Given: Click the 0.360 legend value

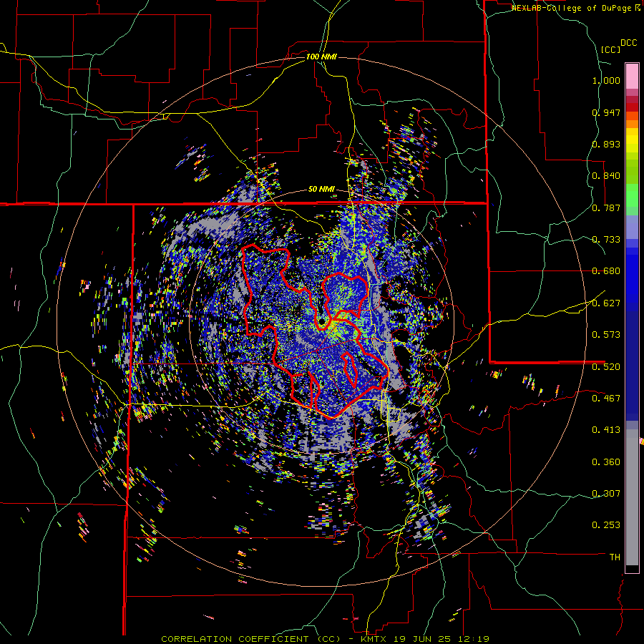Looking at the screenshot, I should coord(606,462).
